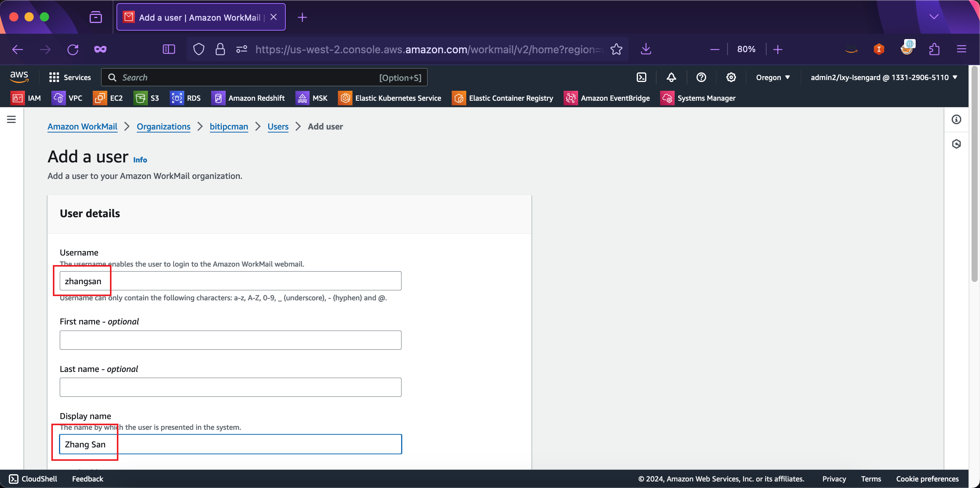Open the admin2 account dropdown
Screen dimensions: 980x488
884,77
